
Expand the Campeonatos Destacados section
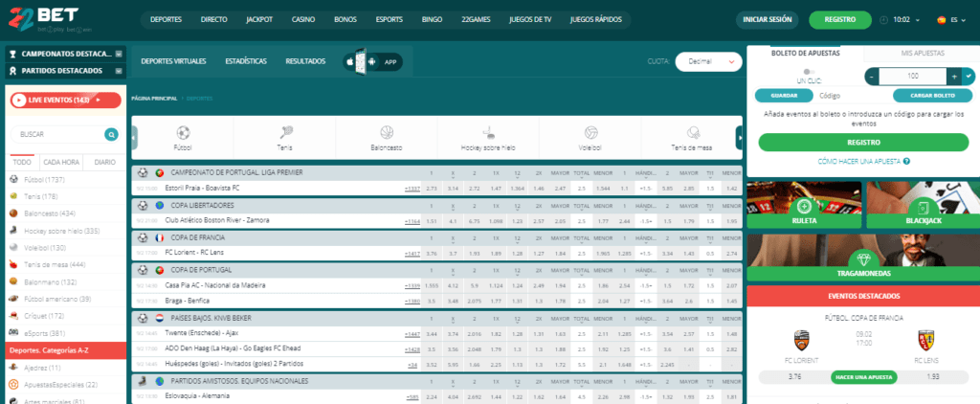(119, 56)
